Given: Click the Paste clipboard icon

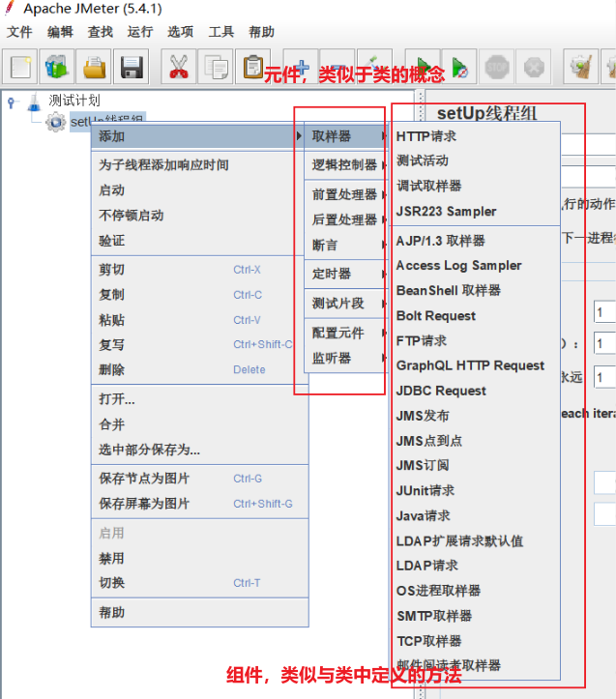Looking at the screenshot, I should 253,67.
